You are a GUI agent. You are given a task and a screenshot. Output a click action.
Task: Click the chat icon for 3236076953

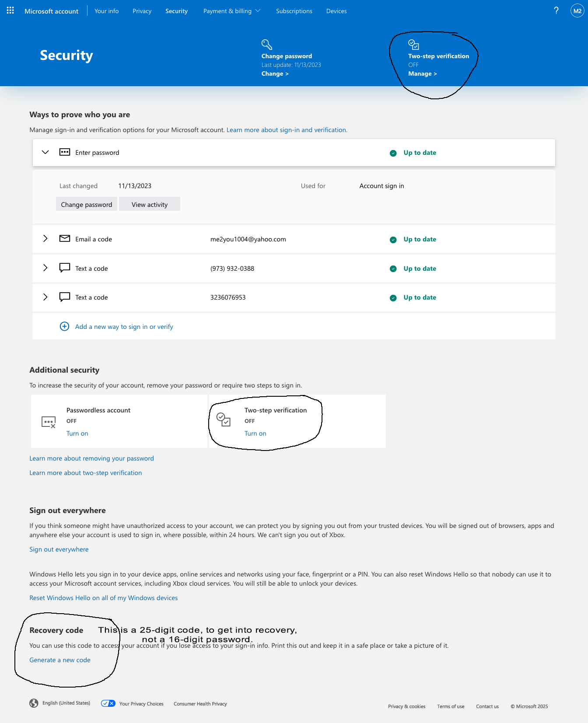coord(65,297)
